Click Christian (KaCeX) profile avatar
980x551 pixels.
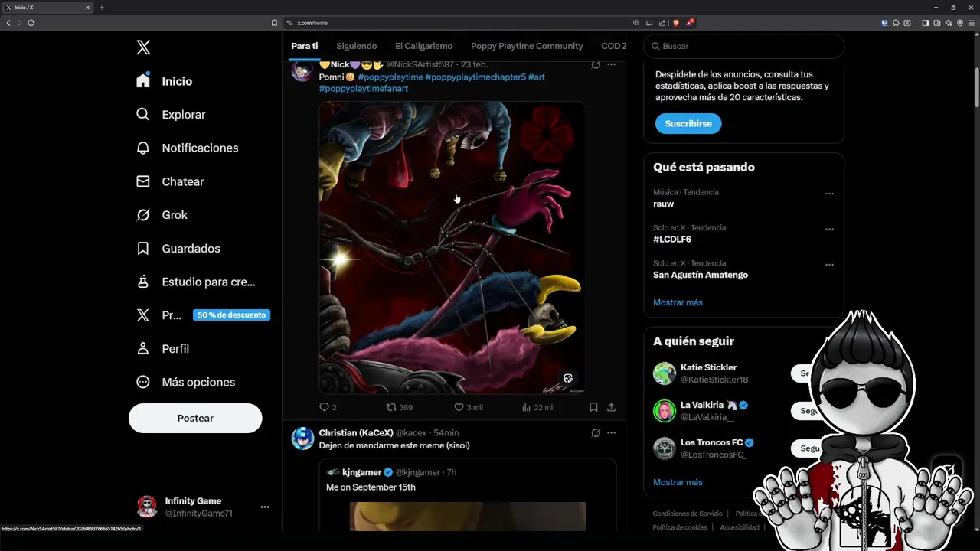pos(302,439)
